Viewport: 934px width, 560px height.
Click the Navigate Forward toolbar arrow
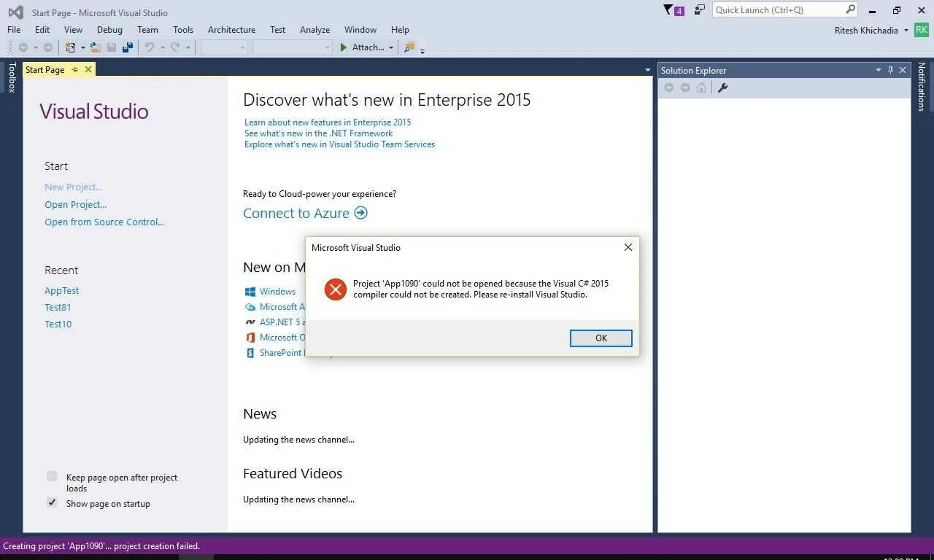pyautogui.click(x=48, y=47)
